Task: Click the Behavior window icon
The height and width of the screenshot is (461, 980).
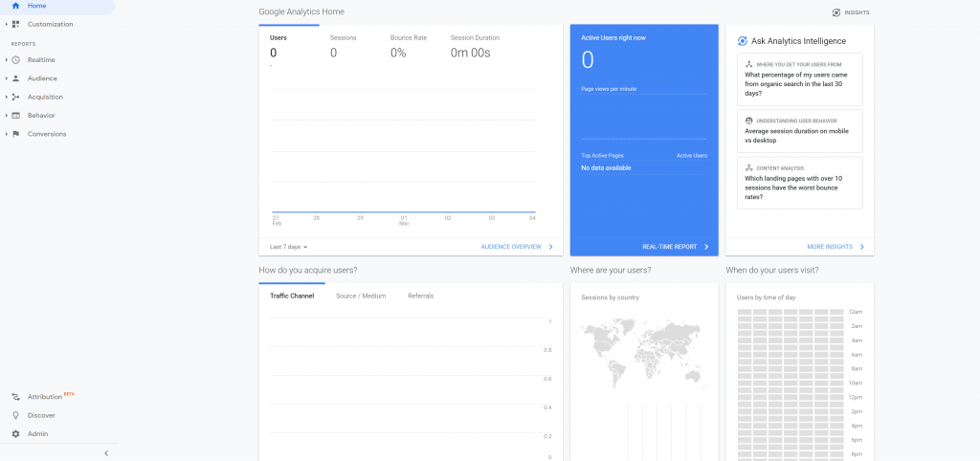Action: click(15, 116)
